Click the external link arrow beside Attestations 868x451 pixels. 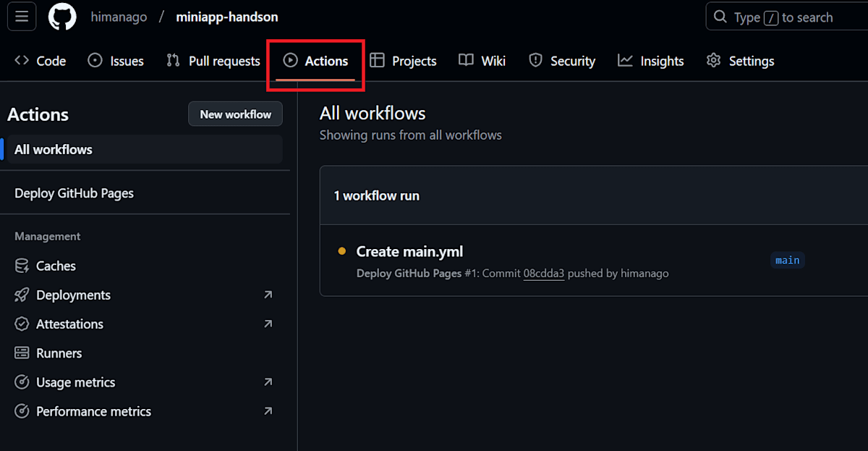pyautogui.click(x=268, y=324)
